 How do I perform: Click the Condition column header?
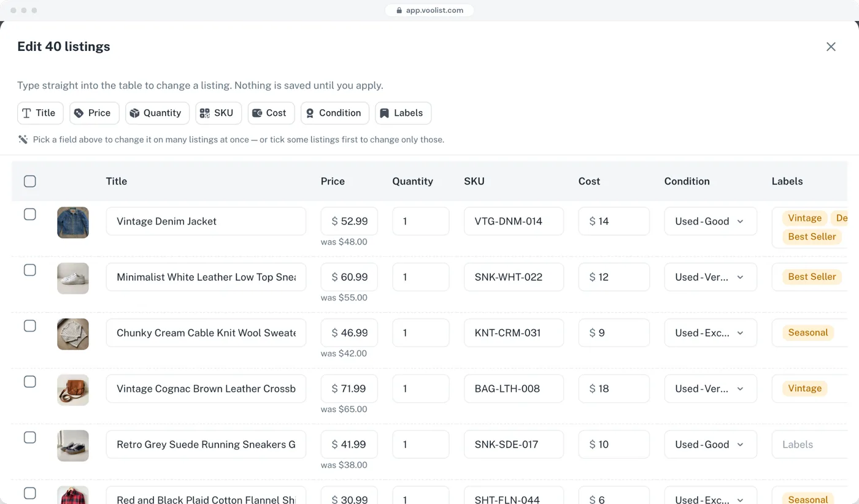[x=687, y=181]
